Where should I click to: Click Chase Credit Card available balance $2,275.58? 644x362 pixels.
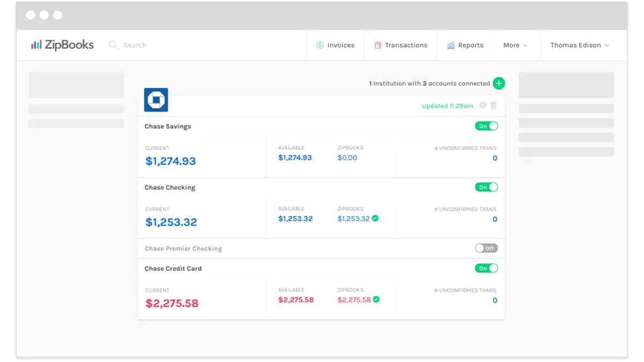(x=296, y=300)
